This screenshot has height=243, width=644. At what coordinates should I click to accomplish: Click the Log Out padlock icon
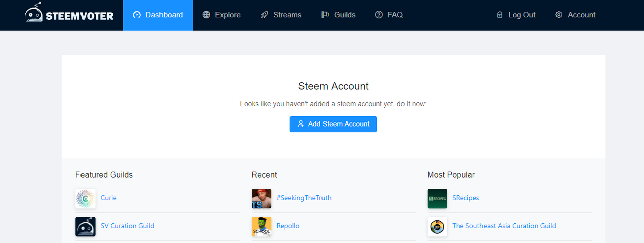pos(500,15)
